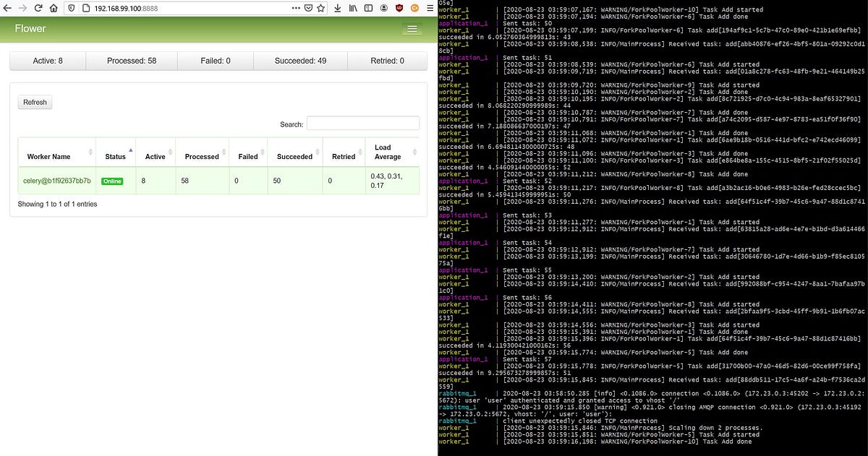This screenshot has width=868, height=456.
Task: Click the Firefox Library icon
Action: [352, 9]
